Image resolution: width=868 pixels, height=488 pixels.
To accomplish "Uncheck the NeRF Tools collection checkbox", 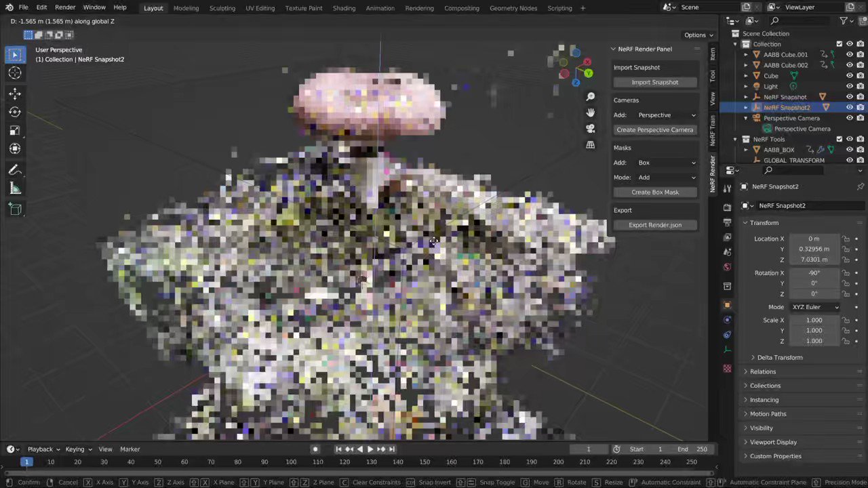I will [x=840, y=139].
